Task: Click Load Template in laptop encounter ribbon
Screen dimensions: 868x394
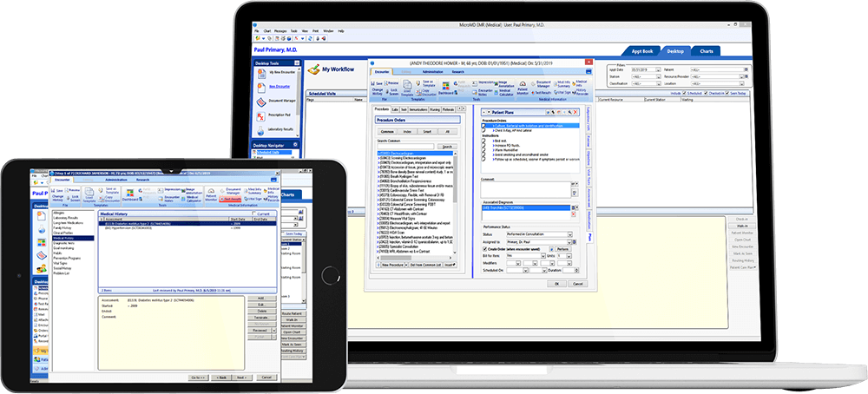Action: pyautogui.click(x=407, y=88)
